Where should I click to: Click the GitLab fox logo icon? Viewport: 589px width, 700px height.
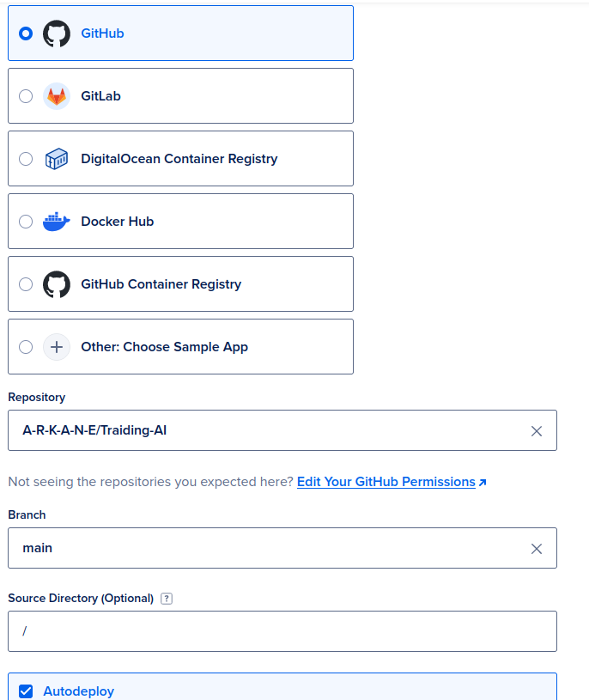pyautogui.click(x=57, y=96)
